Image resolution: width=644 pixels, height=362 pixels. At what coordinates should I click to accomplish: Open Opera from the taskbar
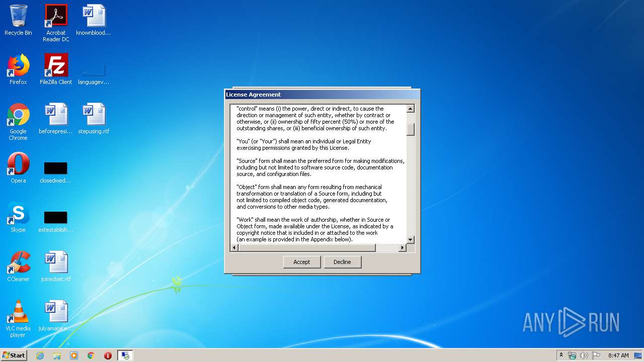[108, 355]
